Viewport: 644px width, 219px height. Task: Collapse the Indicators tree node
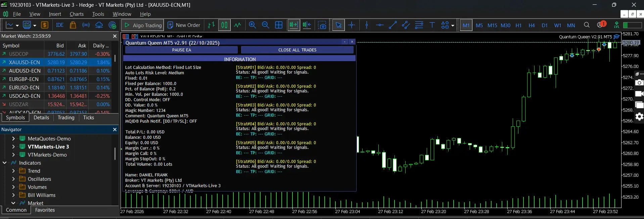tap(5, 163)
